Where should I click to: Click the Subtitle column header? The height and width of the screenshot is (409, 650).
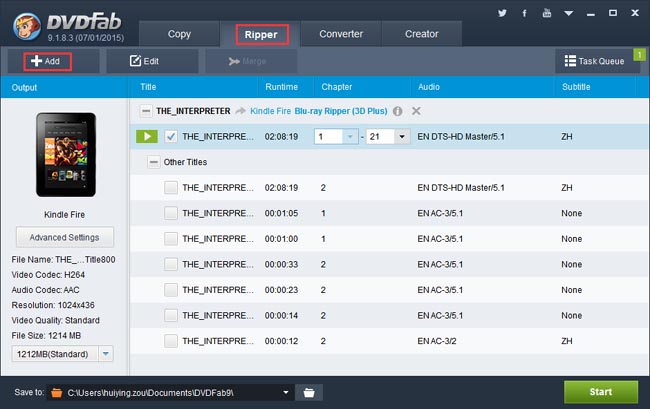point(576,87)
